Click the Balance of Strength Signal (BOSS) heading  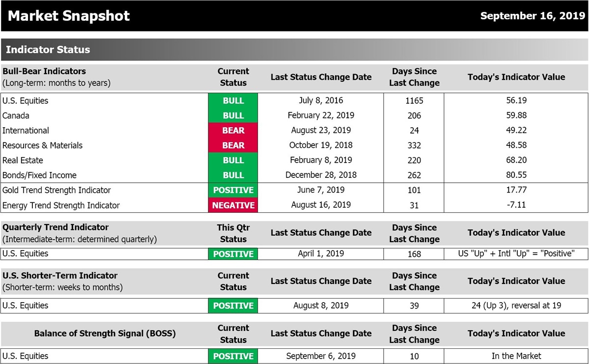coord(105,334)
